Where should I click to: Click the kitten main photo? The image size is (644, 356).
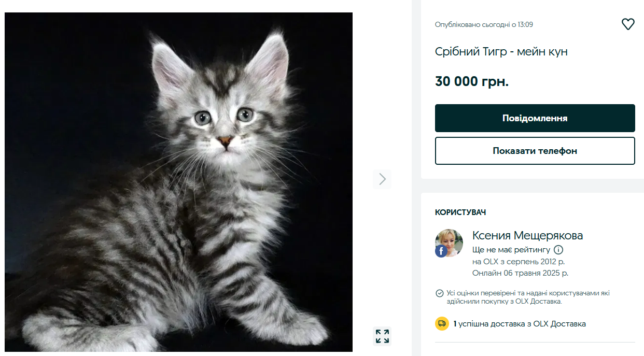(178, 182)
